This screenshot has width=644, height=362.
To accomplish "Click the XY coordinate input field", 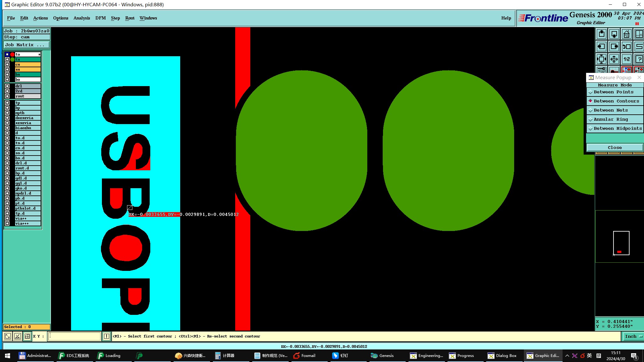I will pyautogui.click(x=75, y=336).
